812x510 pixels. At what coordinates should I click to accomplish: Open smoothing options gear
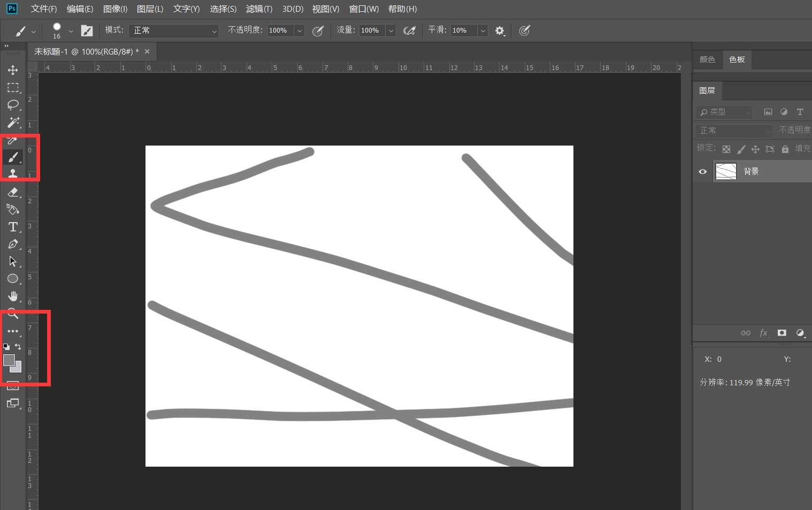pyautogui.click(x=500, y=31)
